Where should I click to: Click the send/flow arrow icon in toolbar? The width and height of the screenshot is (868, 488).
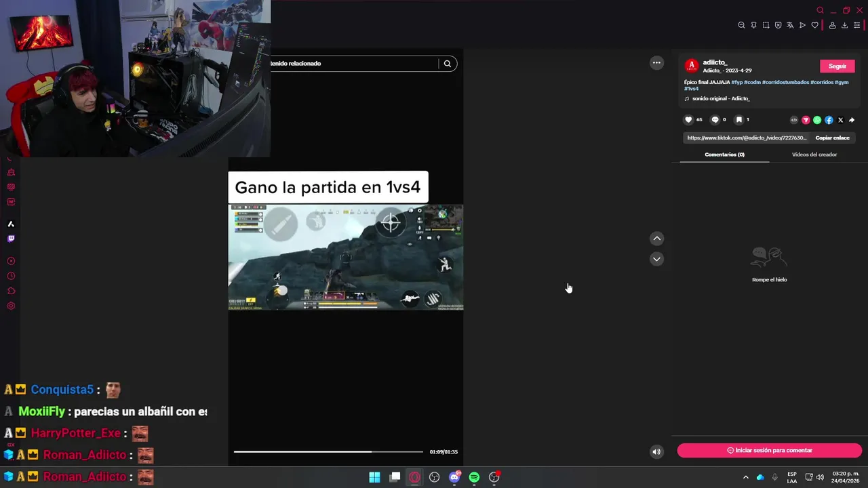tap(802, 25)
